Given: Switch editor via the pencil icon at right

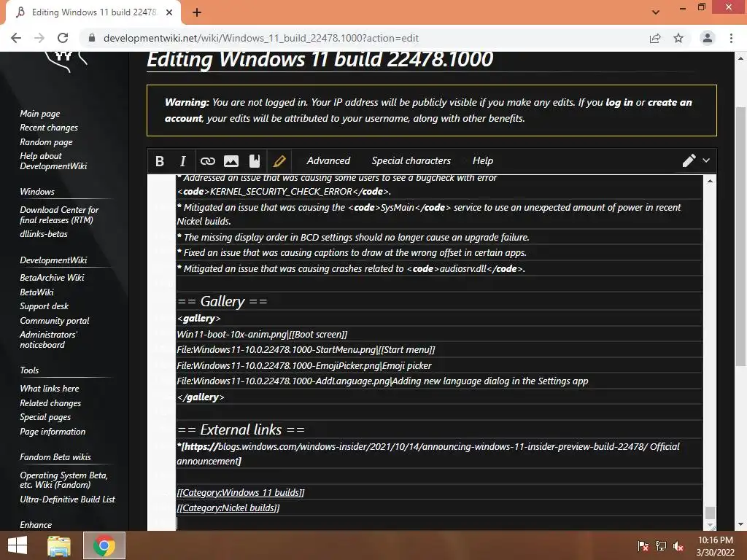Looking at the screenshot, I should (689, 160).
